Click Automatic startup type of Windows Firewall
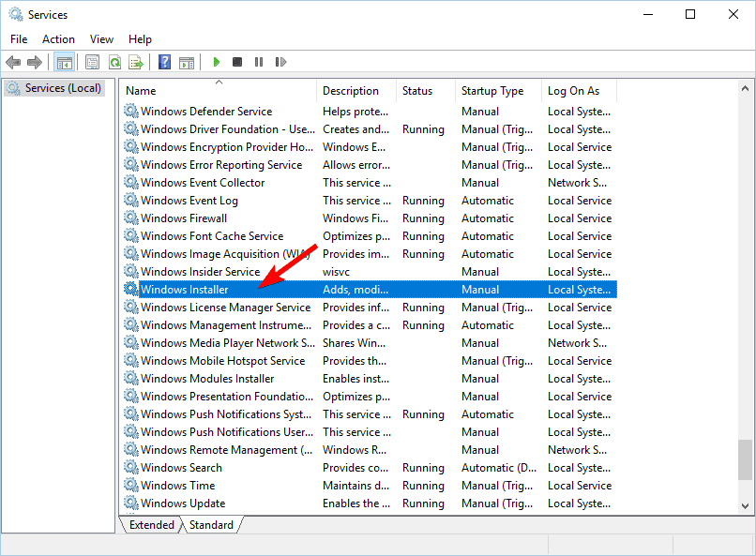The height and width of the screenshot is (556, 756). click(488, 218)
